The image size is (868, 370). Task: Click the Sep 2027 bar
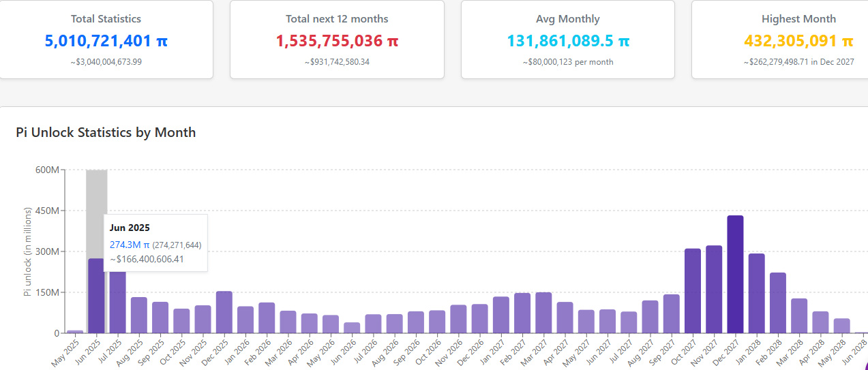tap(672, 314)
